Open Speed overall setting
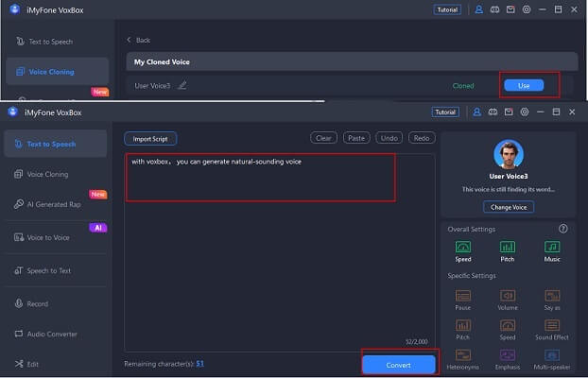The width and height of the screenshot is (588, 378). pos(463,251)
